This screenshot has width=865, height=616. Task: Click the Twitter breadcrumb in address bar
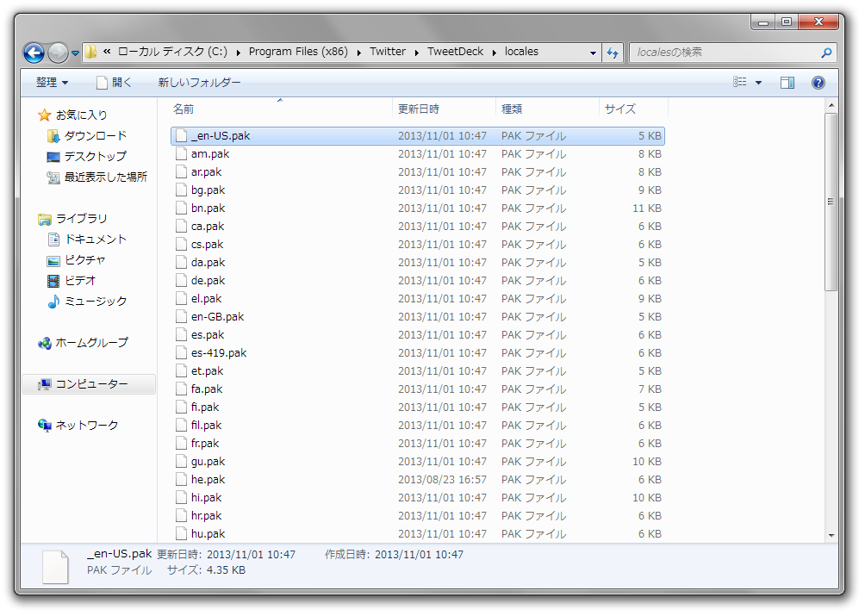[387, 52]
